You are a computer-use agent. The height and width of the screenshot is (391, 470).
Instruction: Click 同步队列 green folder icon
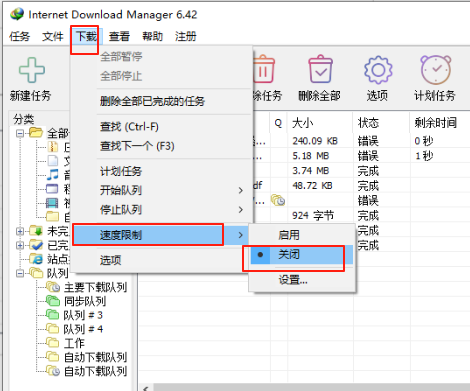click(53, 300)
